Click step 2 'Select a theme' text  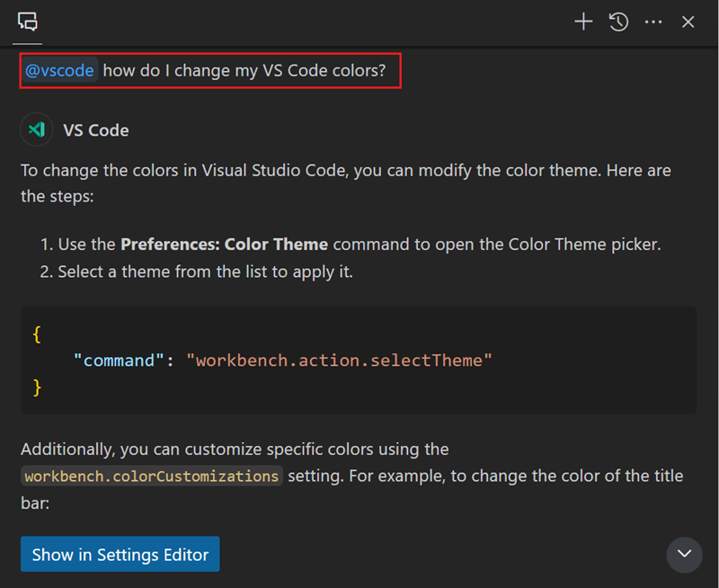tap(205, 272)
